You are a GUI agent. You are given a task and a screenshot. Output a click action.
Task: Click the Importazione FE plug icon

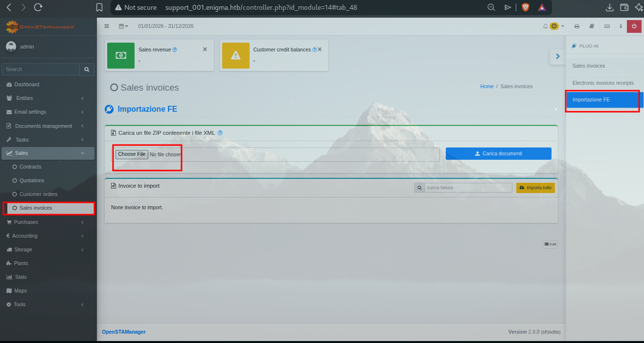109,109
